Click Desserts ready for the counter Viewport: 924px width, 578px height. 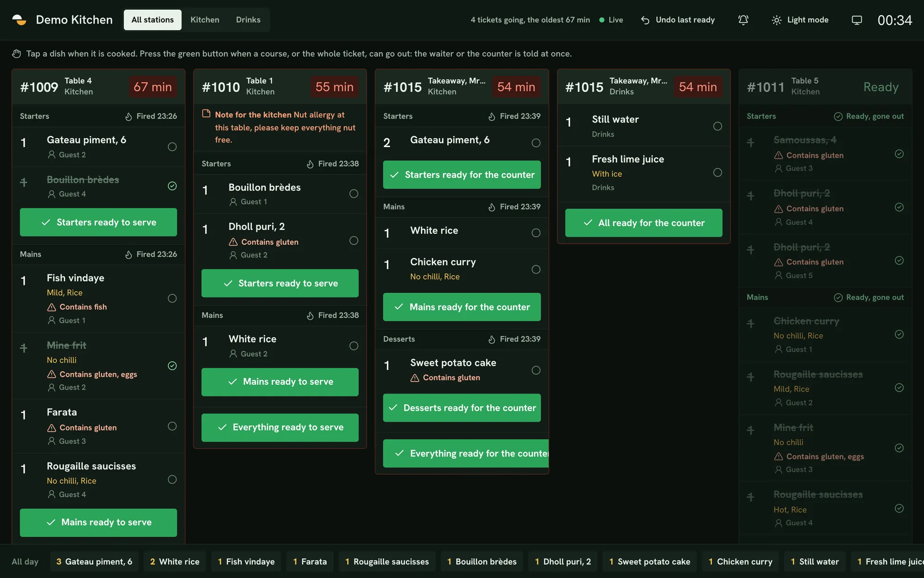tap(462, 408)
